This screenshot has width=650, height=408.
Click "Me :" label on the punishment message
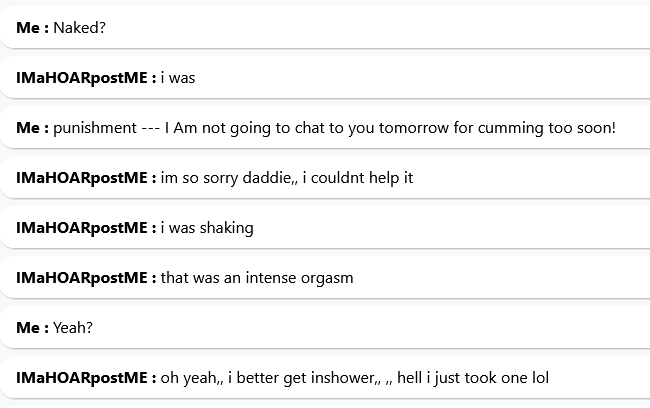click(x=32, y=128)
